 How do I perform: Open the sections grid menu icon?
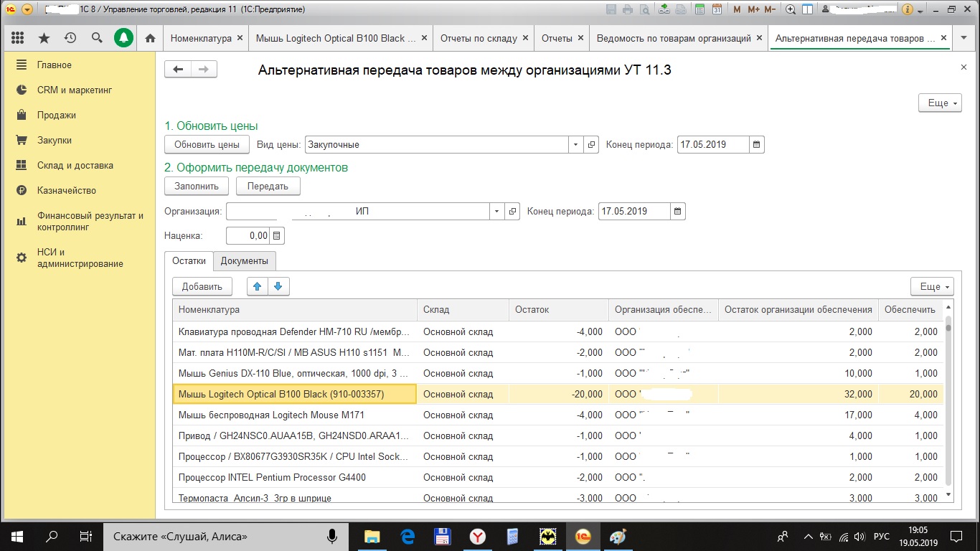(x=18, y=38)
